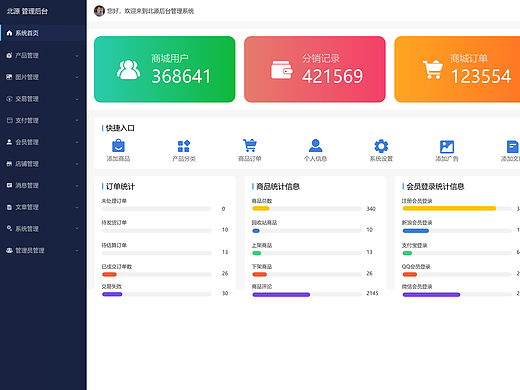The image size is (520, 390).
Task: Click the users icon on 商城用户 card
Action: pyautogui.click(x=128, y=70)
